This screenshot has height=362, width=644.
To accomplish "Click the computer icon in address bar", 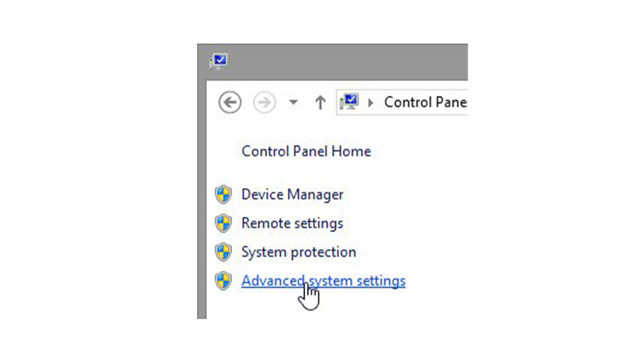I will pos(349,102).
